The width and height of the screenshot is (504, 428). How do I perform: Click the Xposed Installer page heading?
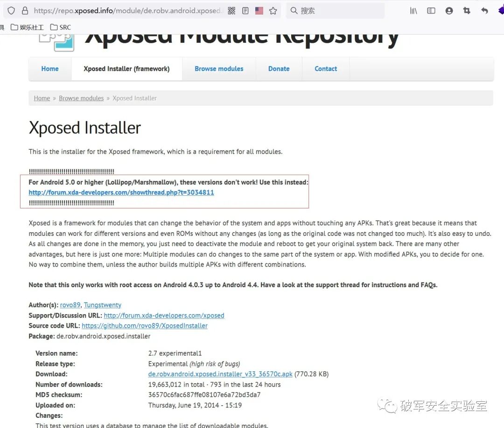[85, 128]
